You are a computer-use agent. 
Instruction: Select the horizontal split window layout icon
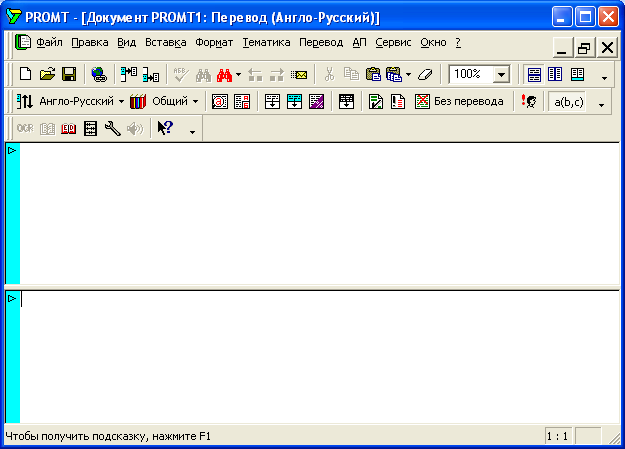coord(534,74)
